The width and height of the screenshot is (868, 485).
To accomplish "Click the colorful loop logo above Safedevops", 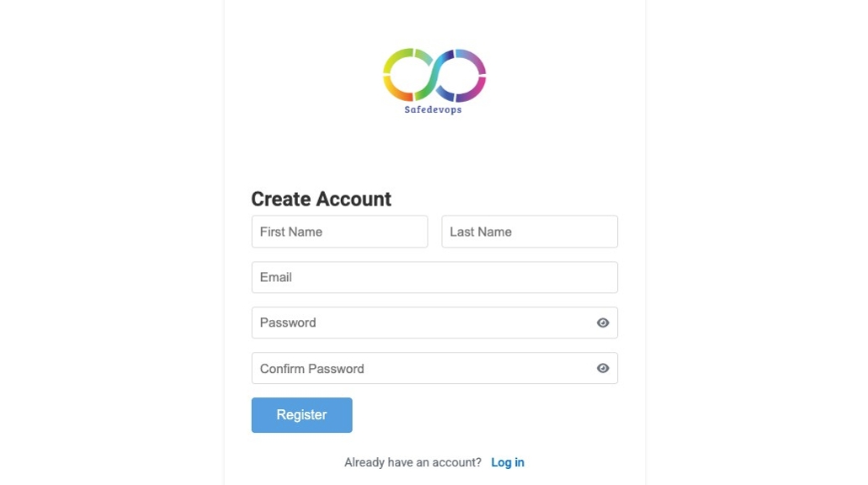I will click(x=434, y=73).
